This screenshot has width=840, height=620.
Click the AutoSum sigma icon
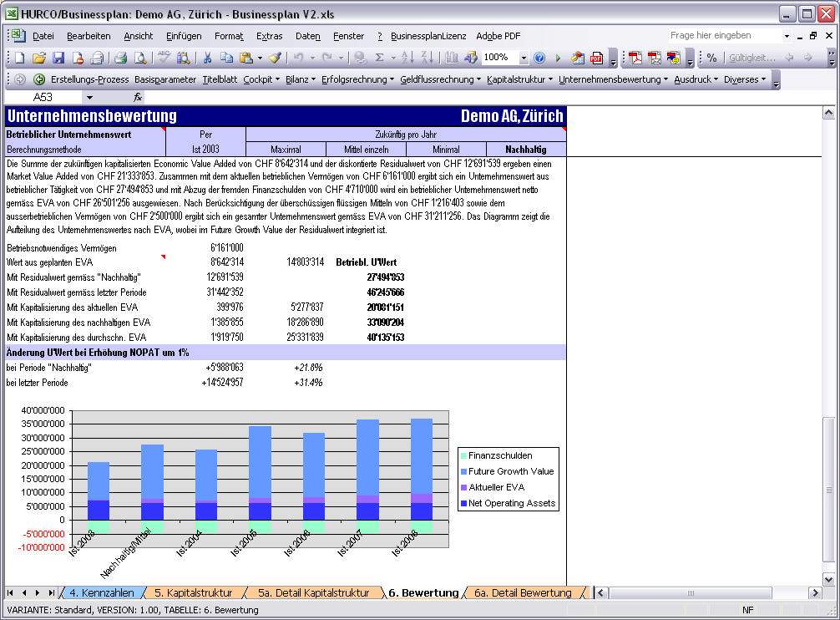[379, 58]
